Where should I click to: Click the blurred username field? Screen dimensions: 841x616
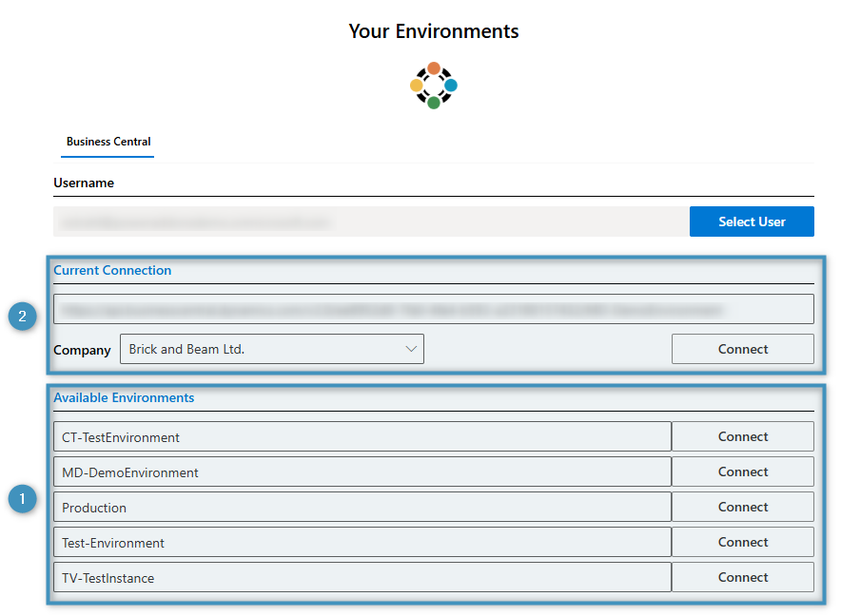[371, 221]
